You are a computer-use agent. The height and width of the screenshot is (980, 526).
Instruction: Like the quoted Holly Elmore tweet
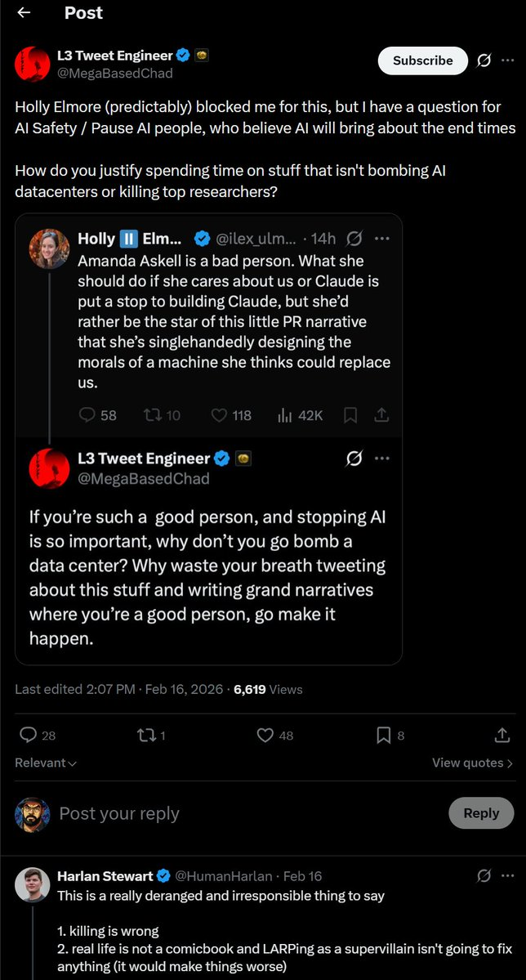tap(219, 415)
